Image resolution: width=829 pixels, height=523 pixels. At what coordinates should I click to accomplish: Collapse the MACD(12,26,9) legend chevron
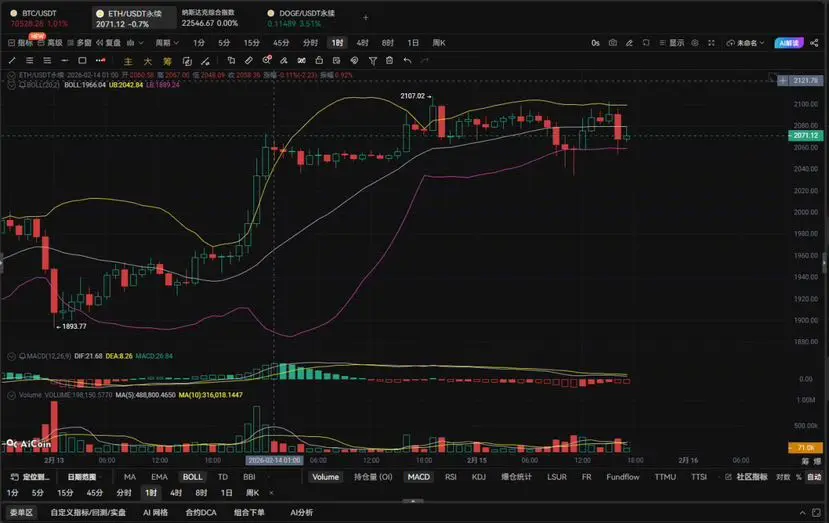[x=11, y=356]
